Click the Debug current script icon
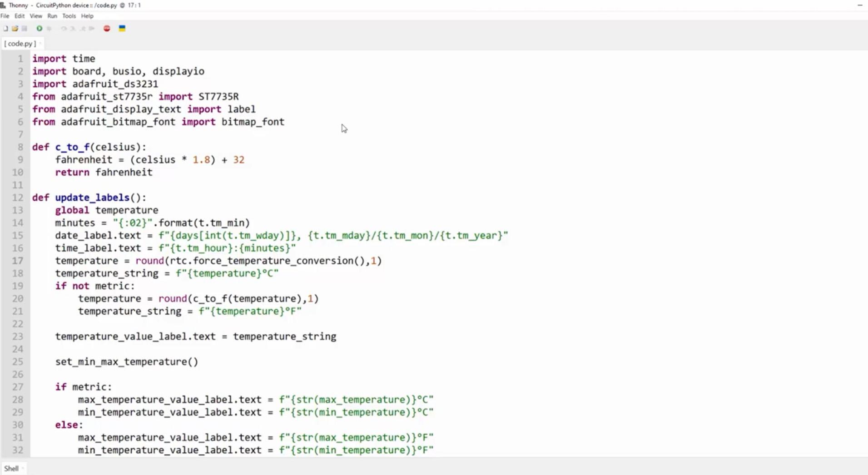This screenshot has height=475, width=868. (x=49, y=29)
